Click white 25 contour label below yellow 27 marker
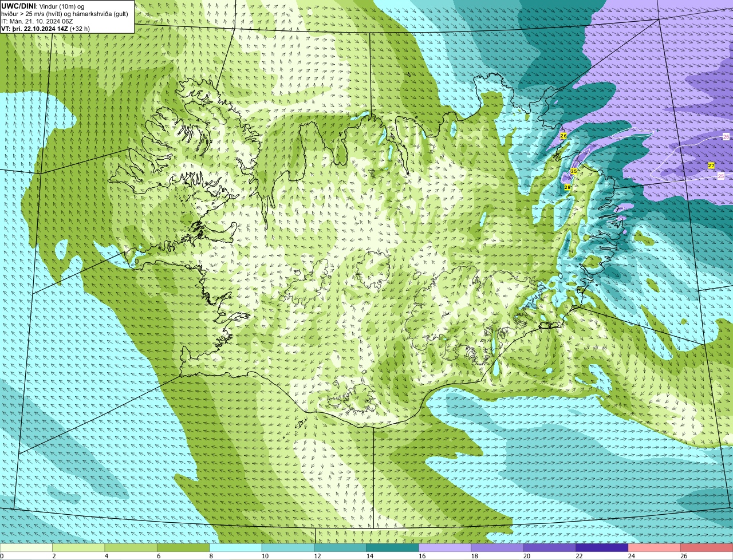Image resolution: width=733 pixels, height=560 pixels. [x=721, y=176]
